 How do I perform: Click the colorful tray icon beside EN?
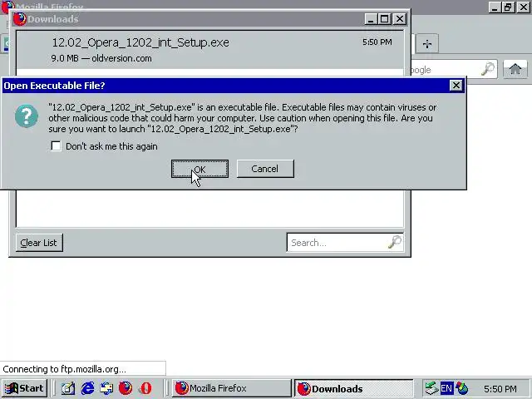coord(462,388)
